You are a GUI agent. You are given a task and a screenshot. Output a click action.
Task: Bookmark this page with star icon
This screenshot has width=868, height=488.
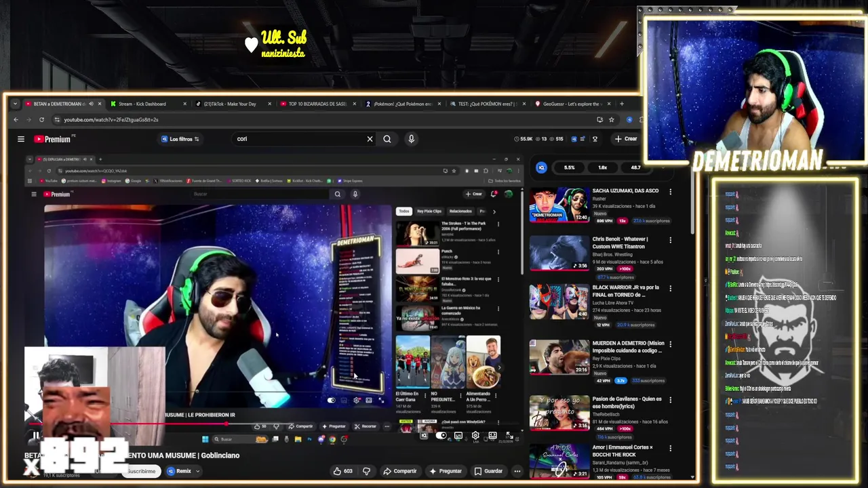611,120
